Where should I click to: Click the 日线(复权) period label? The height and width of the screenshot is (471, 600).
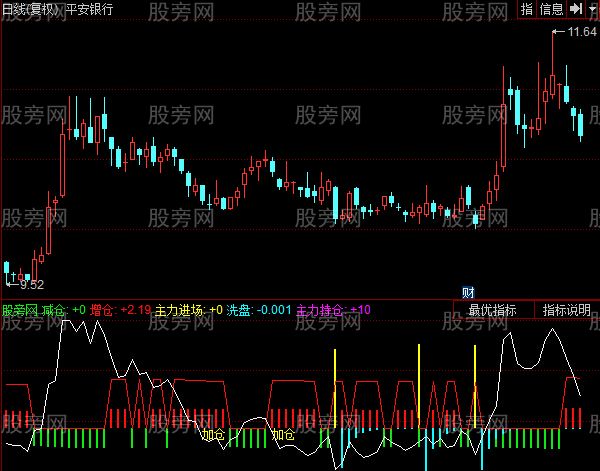coord(31,9)
